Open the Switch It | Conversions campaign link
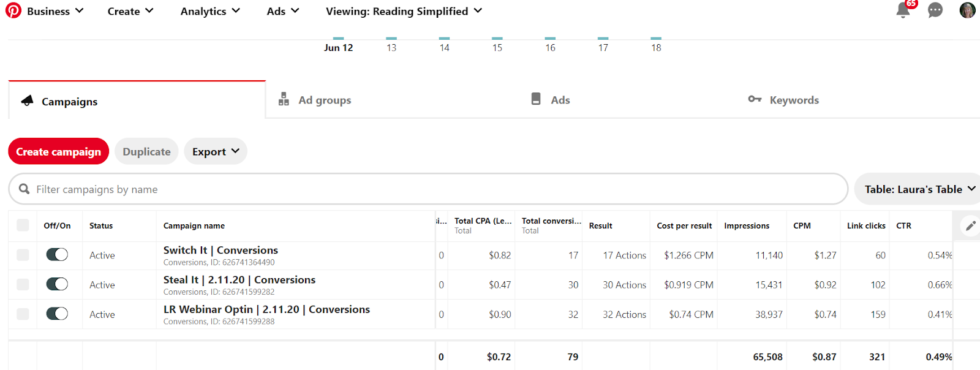Image resolution: width=980 pixels, height=370 pixels. (221, 250)
